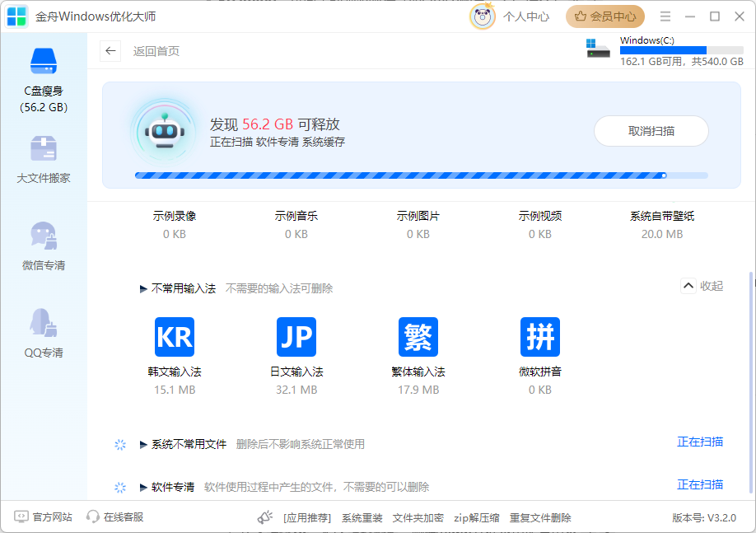Viewport: 756px width, 533px height.
Task: Open 个人中心 personal center
Action: pos(526,16)
